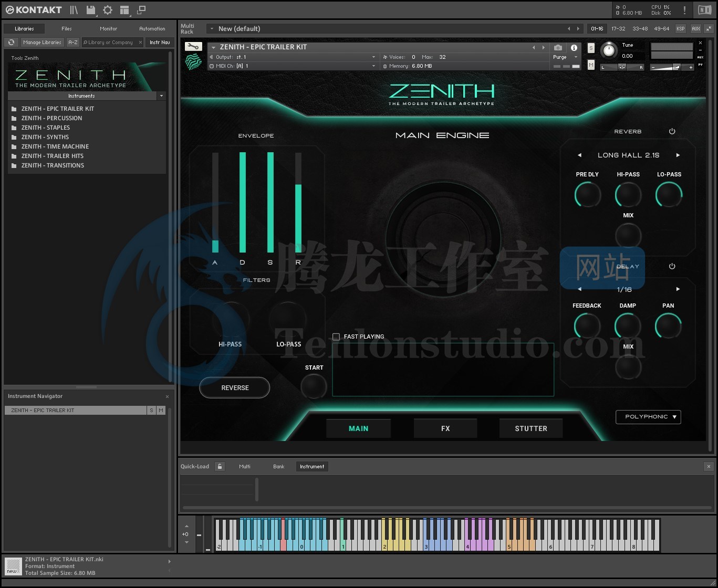718x588 pixels.
Task: Toggle the Instr Nav button
Action: 159,42
